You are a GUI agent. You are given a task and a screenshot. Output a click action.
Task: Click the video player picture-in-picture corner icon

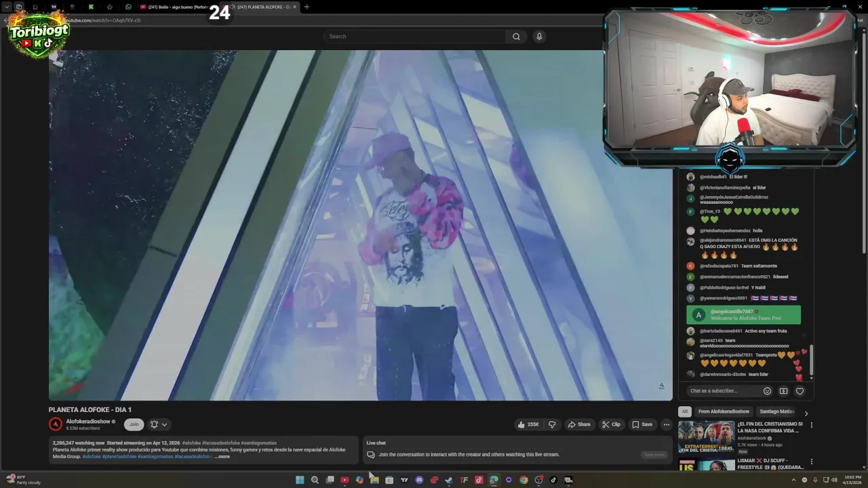pos(661,386)
